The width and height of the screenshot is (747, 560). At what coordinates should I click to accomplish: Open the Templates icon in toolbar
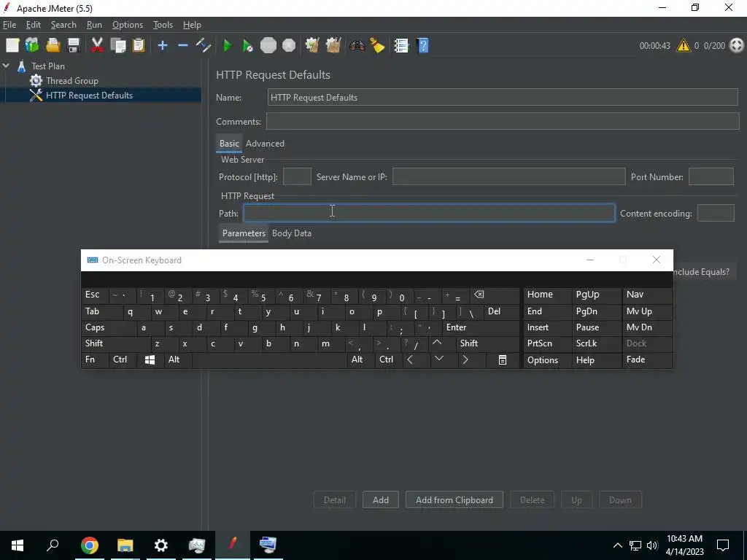click(x=32, y=46)
